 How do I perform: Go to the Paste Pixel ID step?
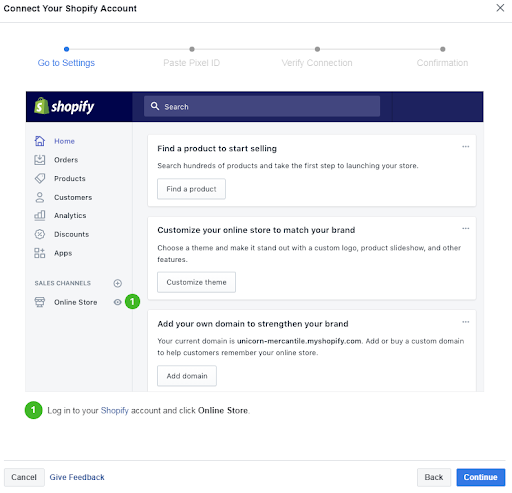point(192,63)
